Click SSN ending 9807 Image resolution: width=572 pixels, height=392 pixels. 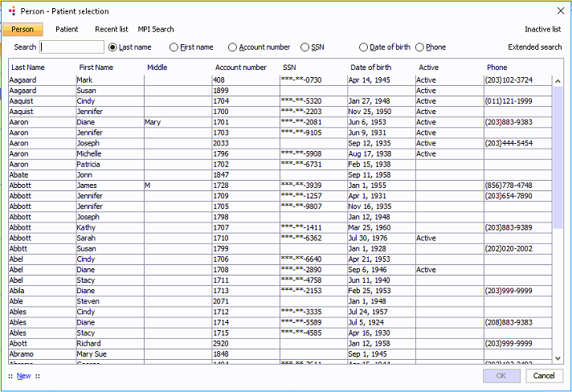pos(301,206)
